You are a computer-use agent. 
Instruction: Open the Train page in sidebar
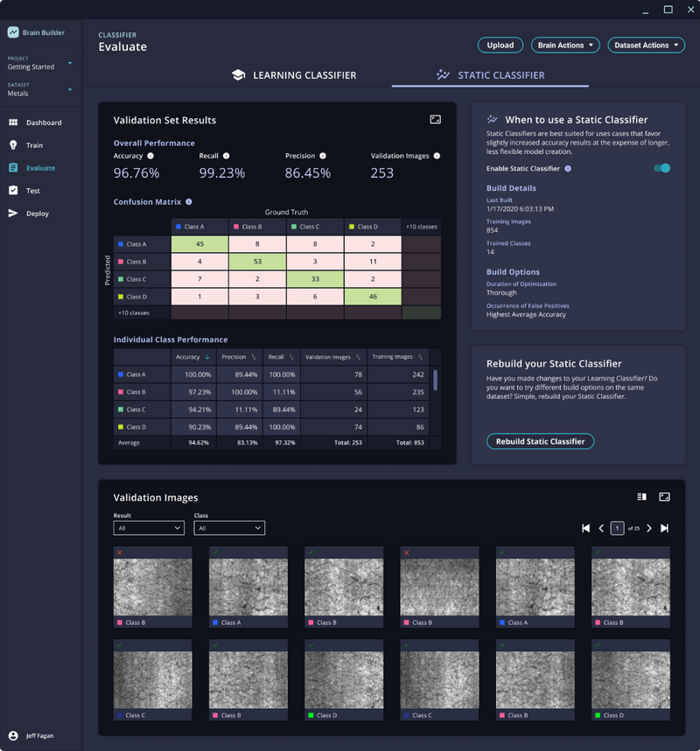34,145
